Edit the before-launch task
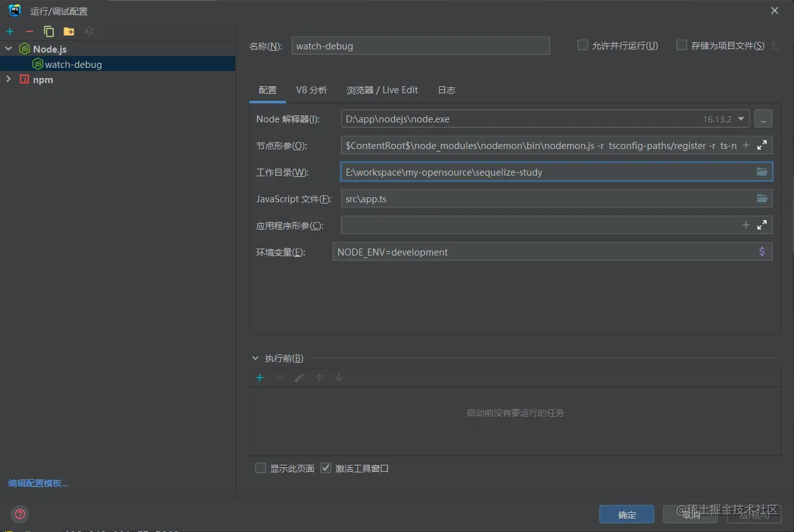Image resolution: width=794 pixels, height=532 pixels. tap(299, 377)
